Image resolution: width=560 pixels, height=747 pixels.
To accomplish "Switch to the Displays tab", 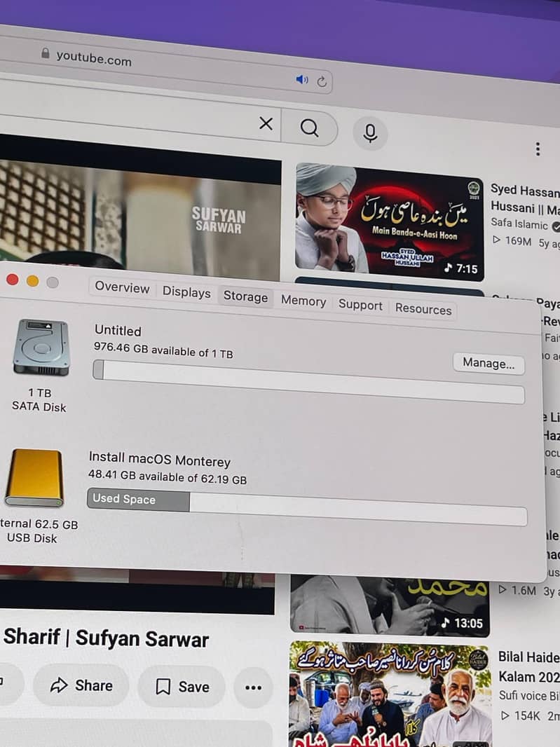I will point(186,292).
